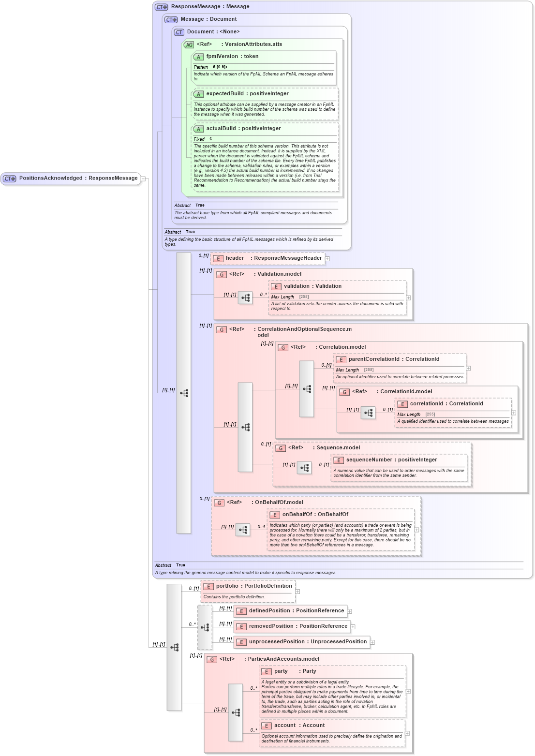The image size is (535, 756).
Task: Click the E icon of portfolio element
Action: pos(208,587)
